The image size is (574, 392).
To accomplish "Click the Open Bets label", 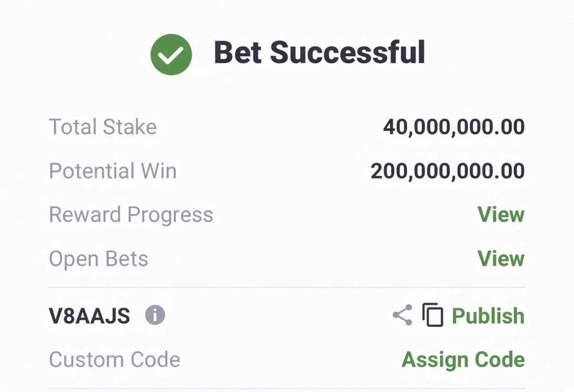I will point(99,259).
